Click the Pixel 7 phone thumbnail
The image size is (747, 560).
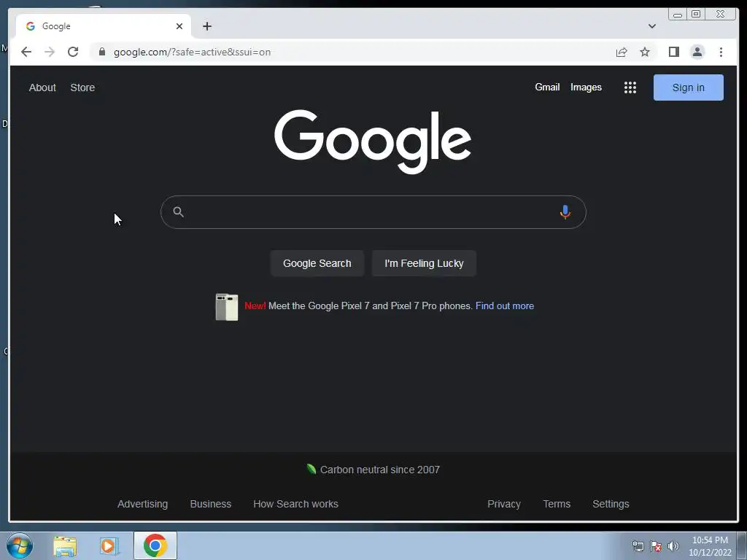(227, 307)
